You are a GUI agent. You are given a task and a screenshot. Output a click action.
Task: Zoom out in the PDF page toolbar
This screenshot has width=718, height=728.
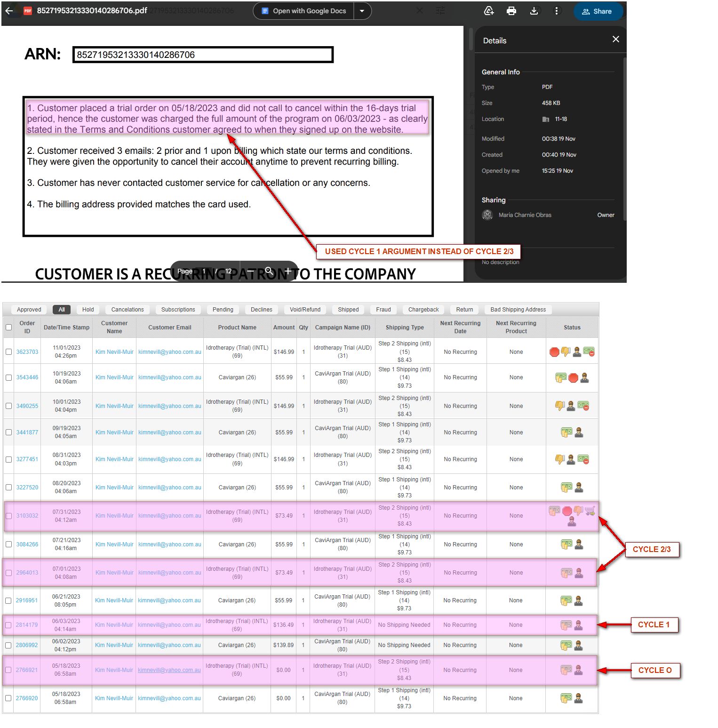[x=251, y=271]
